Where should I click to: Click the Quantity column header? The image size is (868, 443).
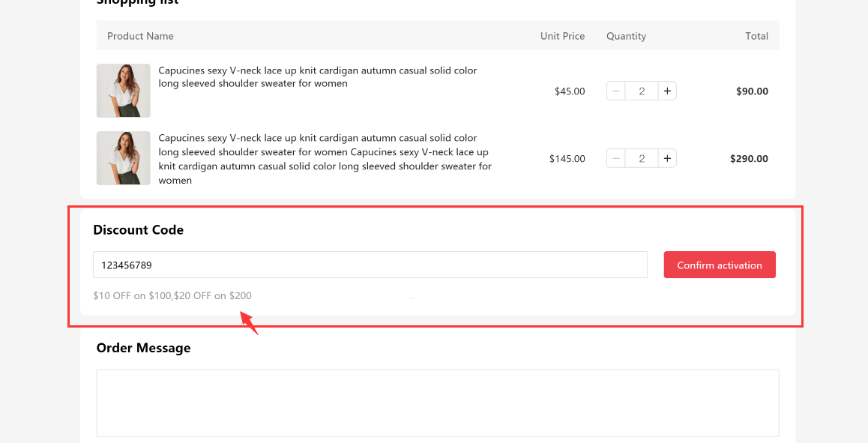(x=626, y=36)
